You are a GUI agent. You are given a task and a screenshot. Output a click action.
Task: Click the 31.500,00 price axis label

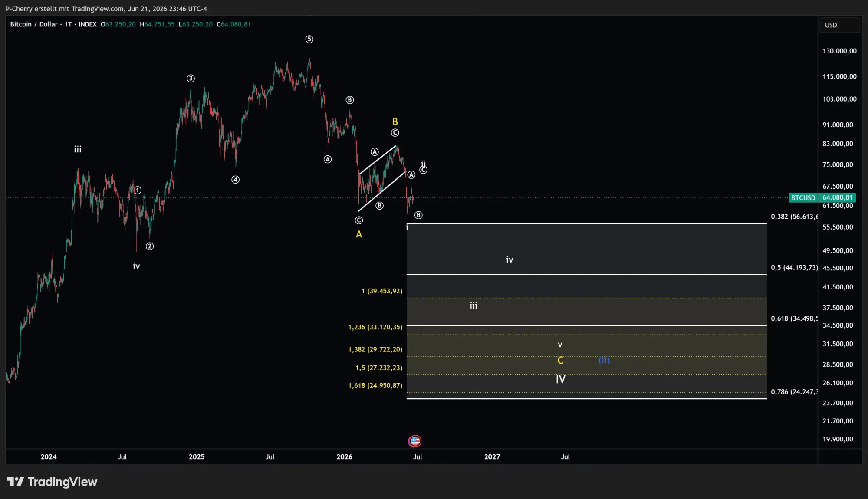pos(838,344)
